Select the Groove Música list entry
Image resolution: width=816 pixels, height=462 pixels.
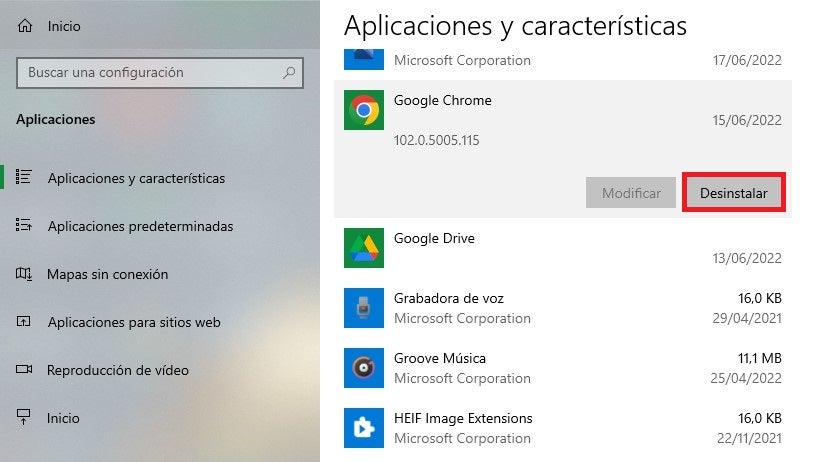[x=560, y=368]
